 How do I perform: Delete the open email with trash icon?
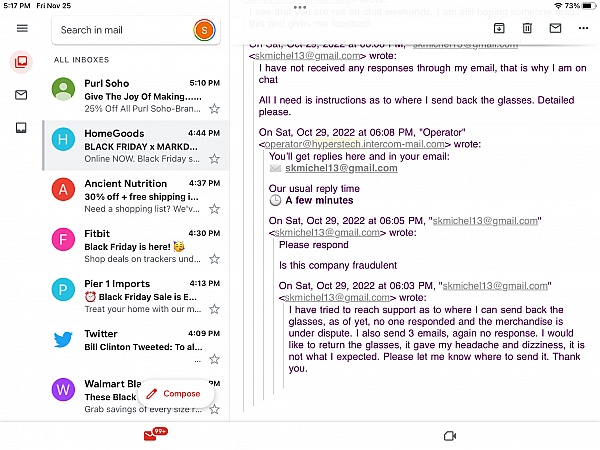527,28
